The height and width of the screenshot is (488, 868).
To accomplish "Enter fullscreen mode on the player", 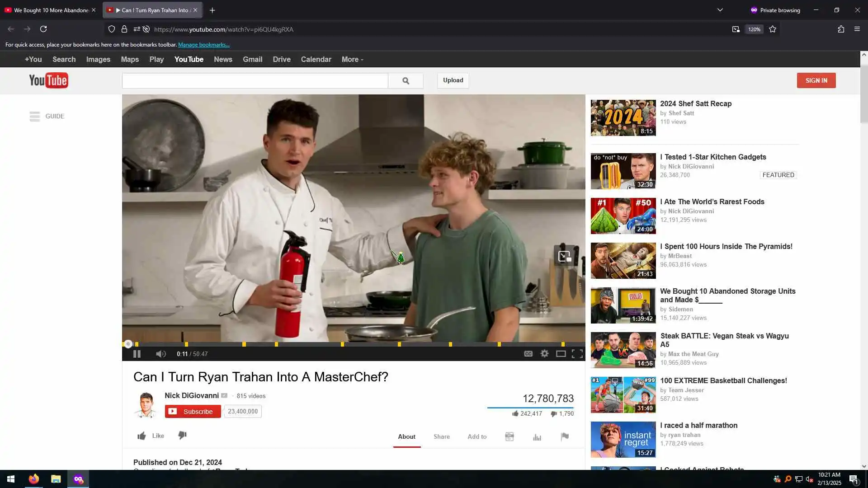I will pos(577,354).
